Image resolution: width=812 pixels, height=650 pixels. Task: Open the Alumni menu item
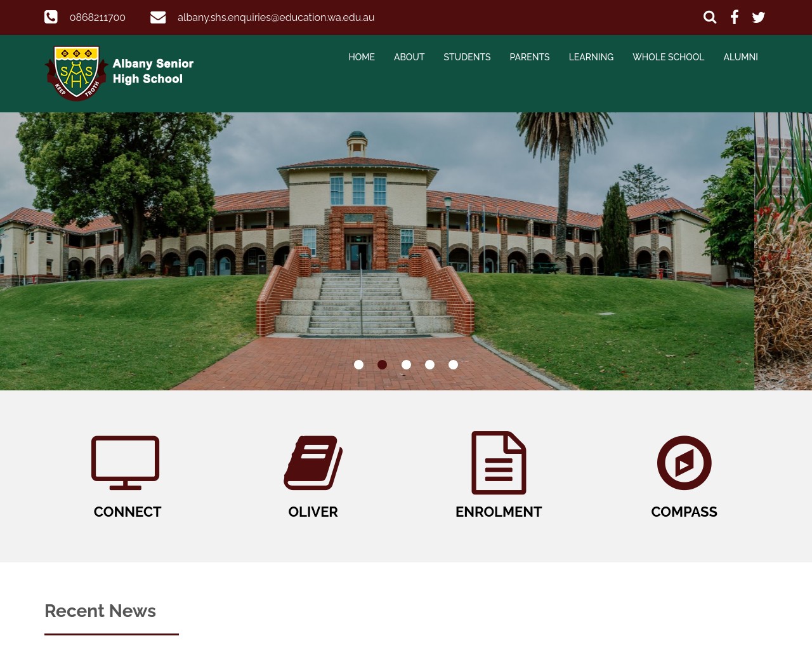click(x=740, y=57)
